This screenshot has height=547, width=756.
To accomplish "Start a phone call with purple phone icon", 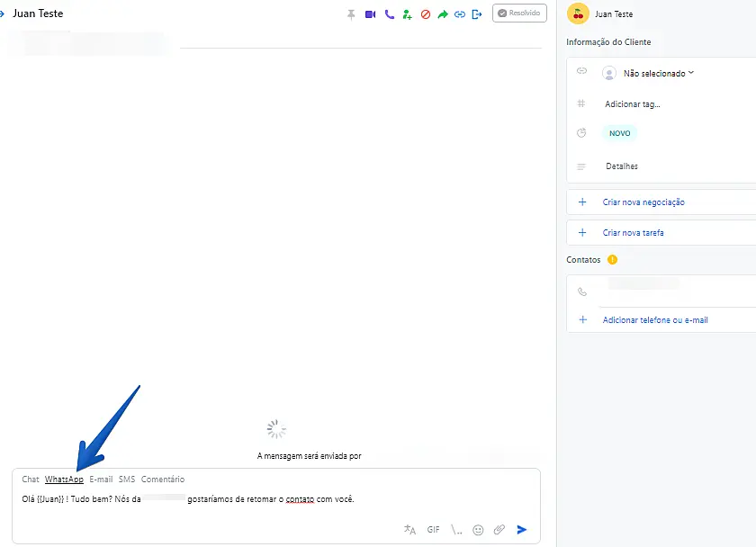I will pyautogui.click(x=389, y=14).
